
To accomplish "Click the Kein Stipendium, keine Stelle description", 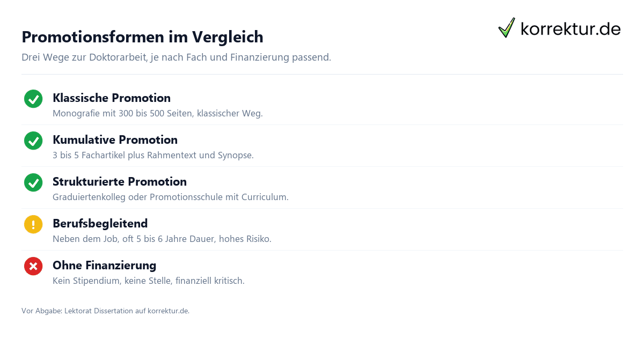I will 149,281.
